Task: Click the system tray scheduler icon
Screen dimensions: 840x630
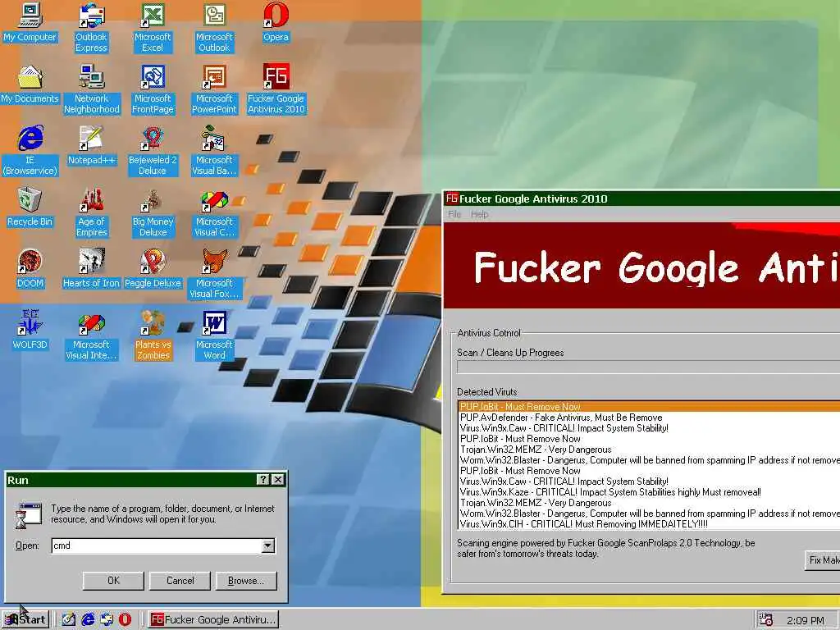Action: (x=765, y=620)
